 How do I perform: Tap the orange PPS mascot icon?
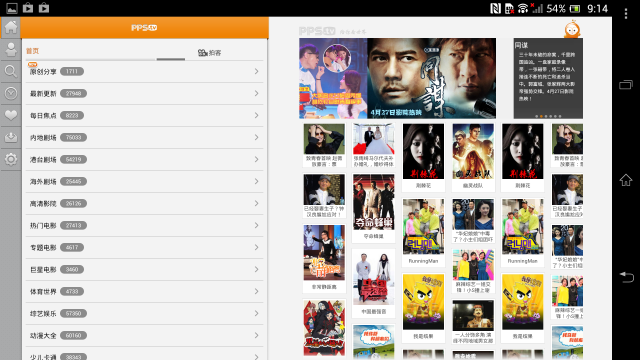click(572, 29)
